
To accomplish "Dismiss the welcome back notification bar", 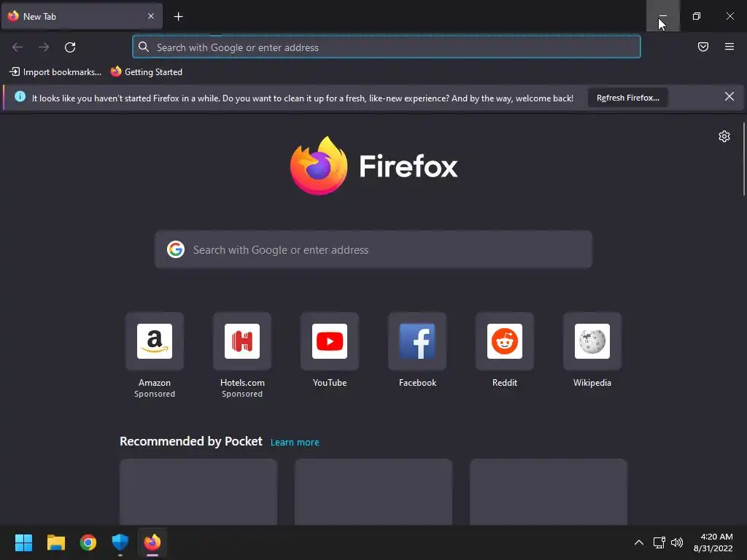I will pyautogui.click(x=729, y=97).
